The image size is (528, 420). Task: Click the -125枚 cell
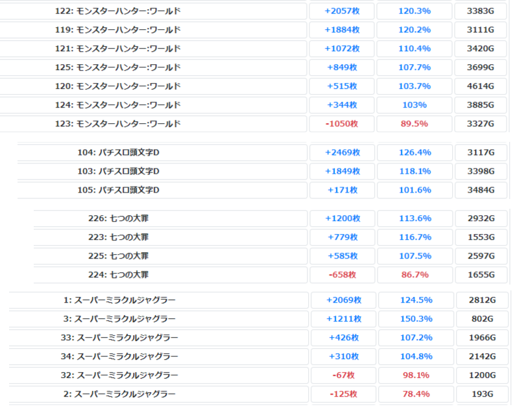(344, 395)
